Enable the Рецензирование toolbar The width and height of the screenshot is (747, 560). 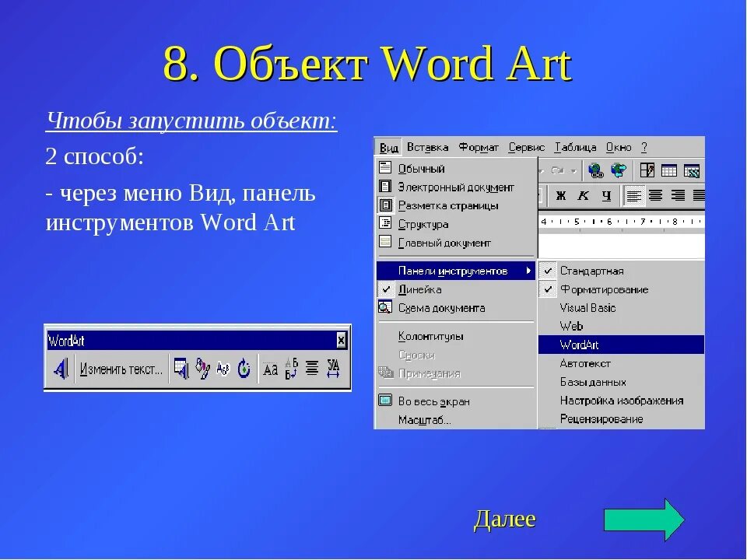pos(621,419)
